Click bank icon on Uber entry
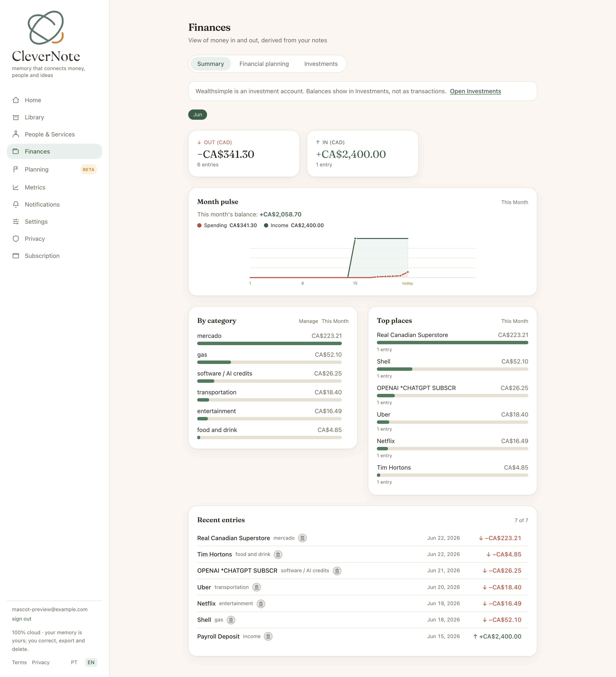Screen dimensions: 616x677 pos(257,587)
